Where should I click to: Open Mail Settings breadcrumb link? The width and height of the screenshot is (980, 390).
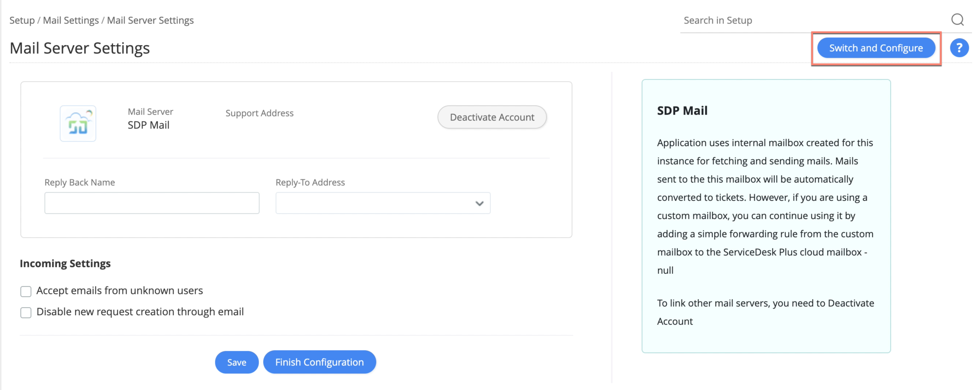pyautogui.click(x=71, y=20)
